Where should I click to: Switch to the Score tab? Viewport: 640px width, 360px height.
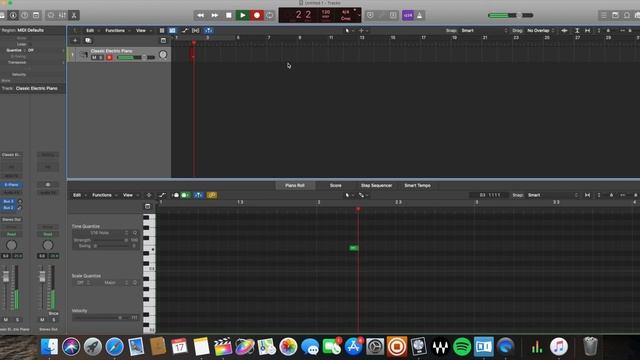336,186
